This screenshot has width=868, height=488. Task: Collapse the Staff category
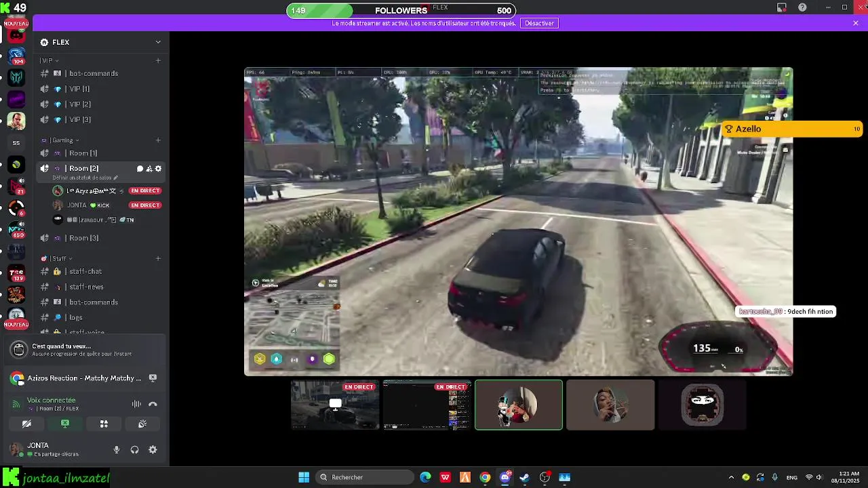tap(56, 258)
